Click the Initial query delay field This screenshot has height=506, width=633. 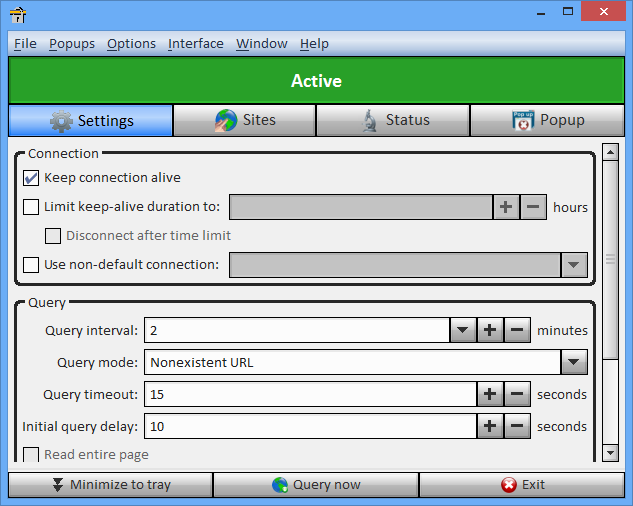pyautogui.click(x=310, y=426)
